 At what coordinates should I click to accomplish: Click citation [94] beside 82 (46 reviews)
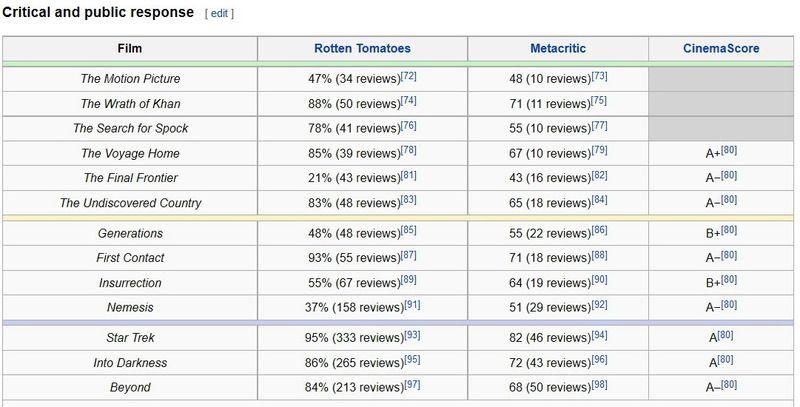point(599,335)
